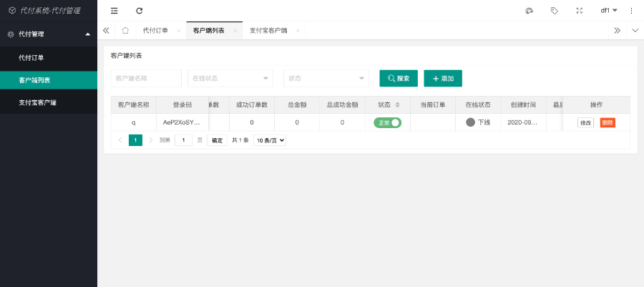The image size is (644, 287).
Task: Open the 在线状态 filter dropdown
Action: pos(230,78)
